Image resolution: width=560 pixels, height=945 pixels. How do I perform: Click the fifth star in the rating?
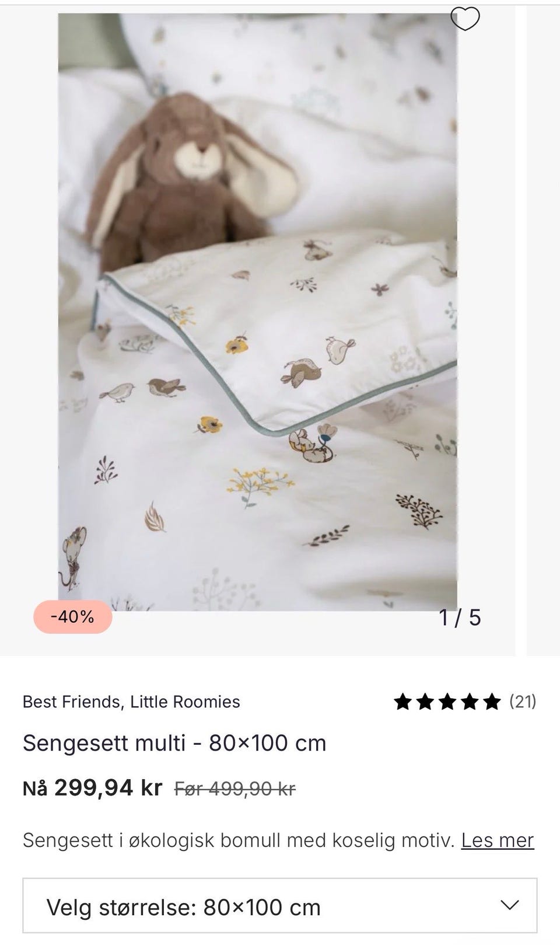pos(492,701)
